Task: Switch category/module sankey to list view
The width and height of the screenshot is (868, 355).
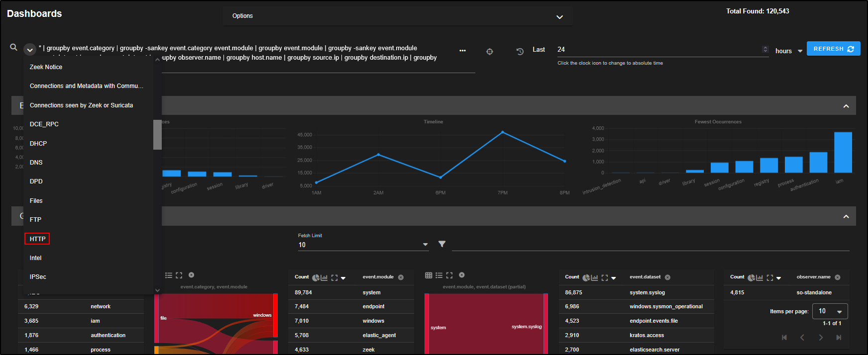Action: pyautogui.click(x=169, y=275)
